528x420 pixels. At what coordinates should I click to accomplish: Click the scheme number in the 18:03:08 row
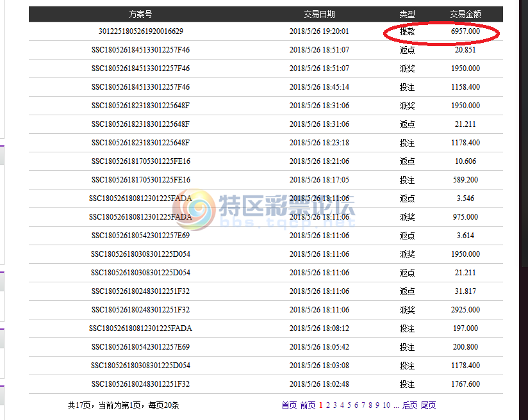(141, 366)
